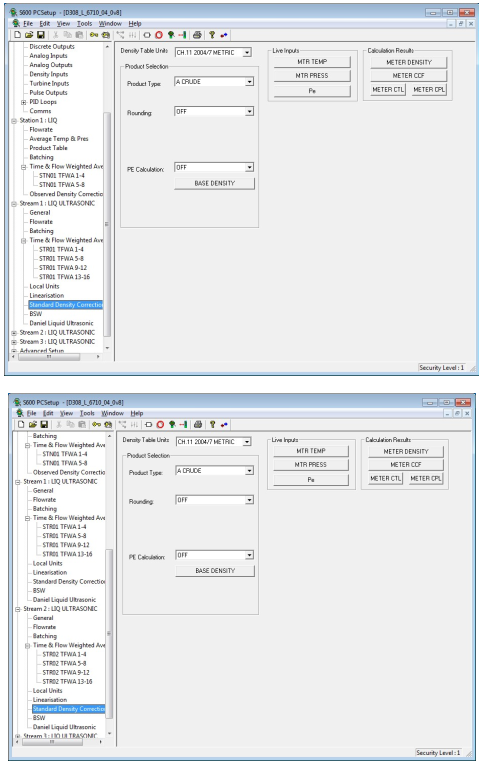Viewport: 480px width, 765px height.
Task: Select the Turbine Inputs tree item
Action: (x=49, y=83)
